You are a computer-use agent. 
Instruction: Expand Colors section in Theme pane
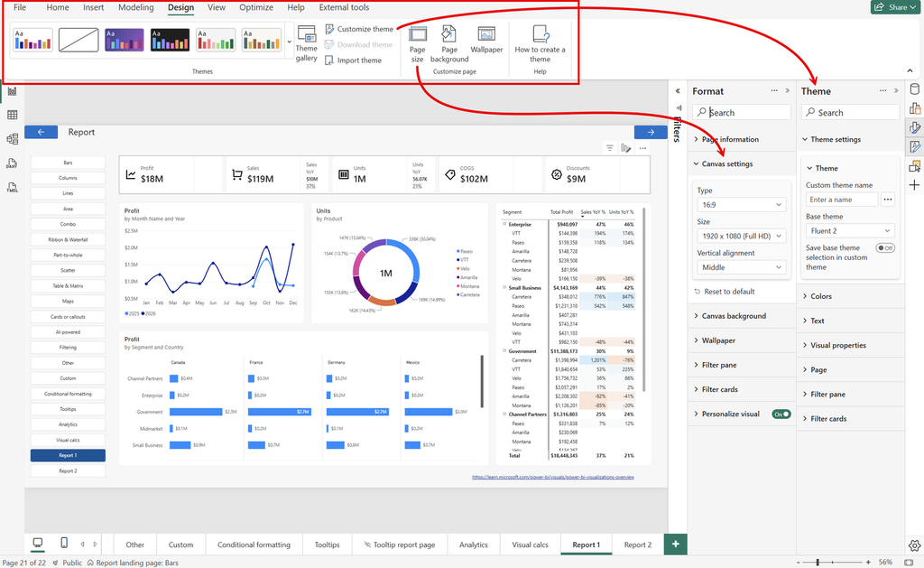(x=850, y=296)
